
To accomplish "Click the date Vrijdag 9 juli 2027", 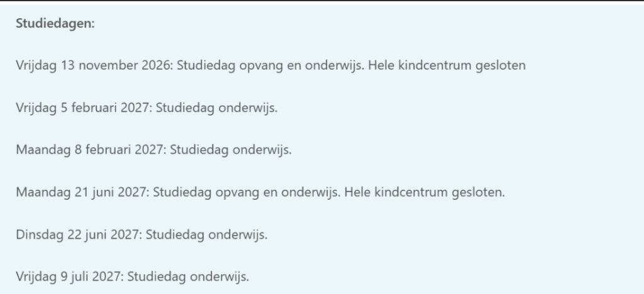I will pyautogui.click(x=69, y=277).
